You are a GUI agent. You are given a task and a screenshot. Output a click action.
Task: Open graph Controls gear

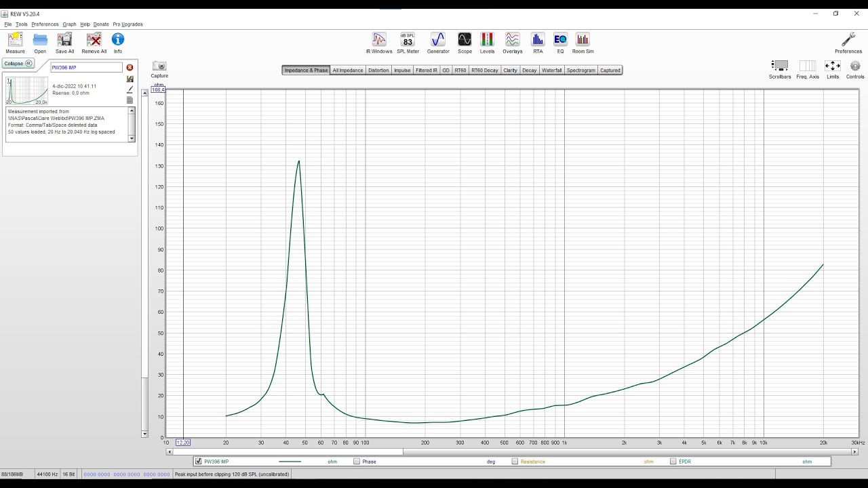(855, 66)
